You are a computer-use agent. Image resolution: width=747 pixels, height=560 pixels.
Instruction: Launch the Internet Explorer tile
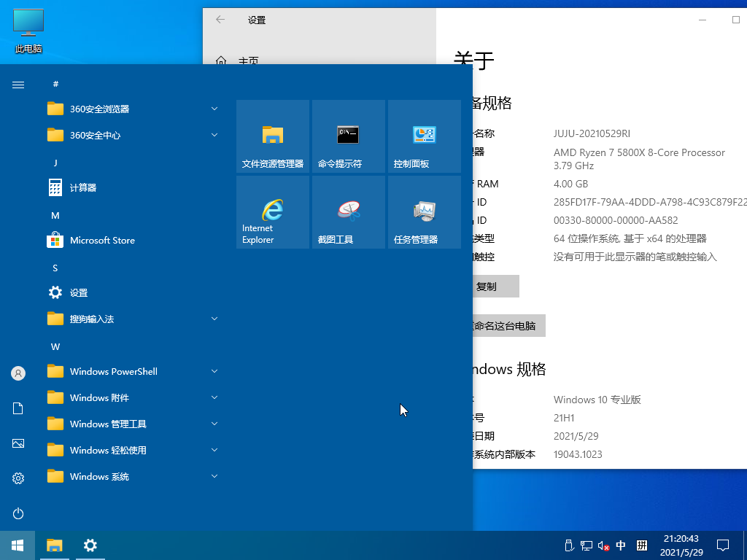click(273, 212)
